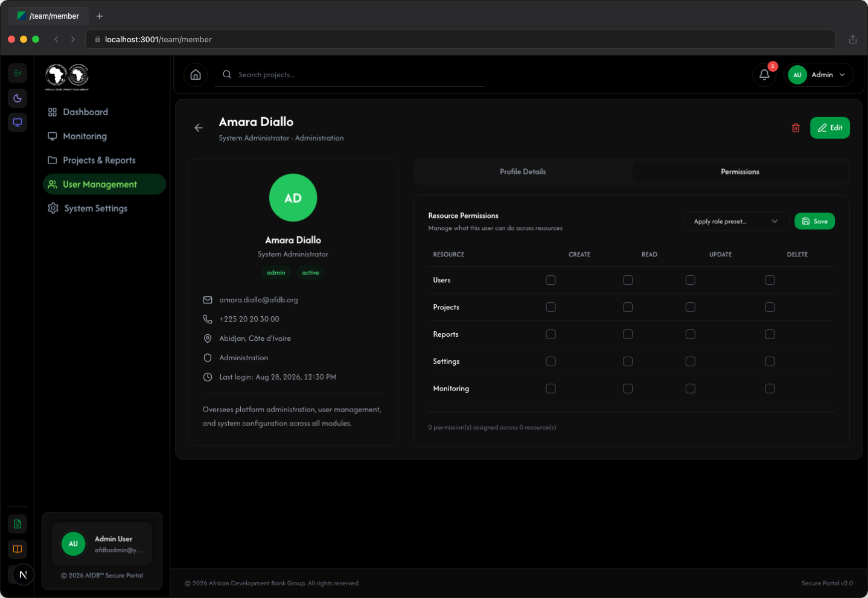
Task: Click the Reports resource row label
Action: [445, 334]
